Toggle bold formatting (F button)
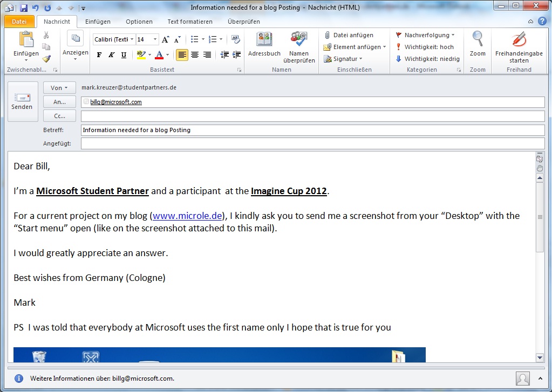Viewport: 552px width, 392px height. tap(99, 55)
